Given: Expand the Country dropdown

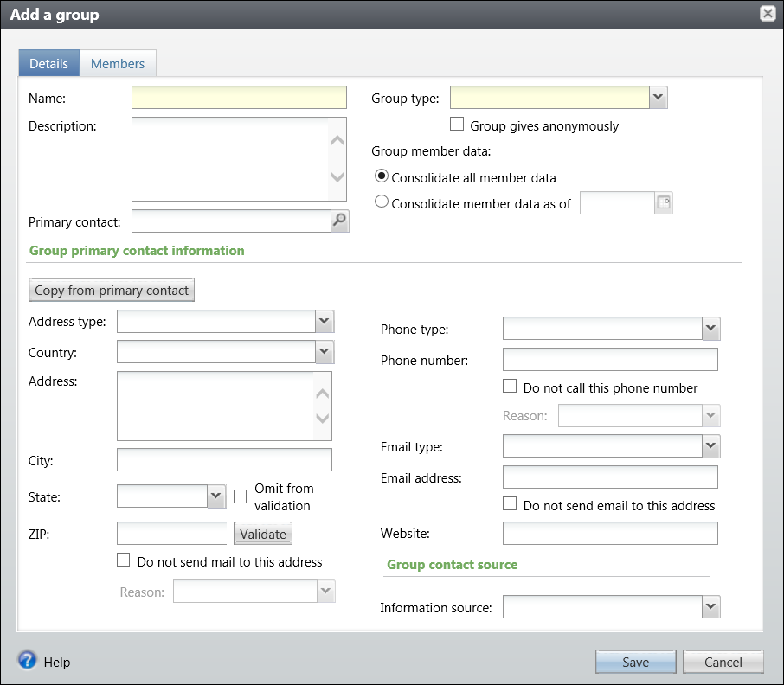Looking at the screenshot, I should (x=323, y=352).
